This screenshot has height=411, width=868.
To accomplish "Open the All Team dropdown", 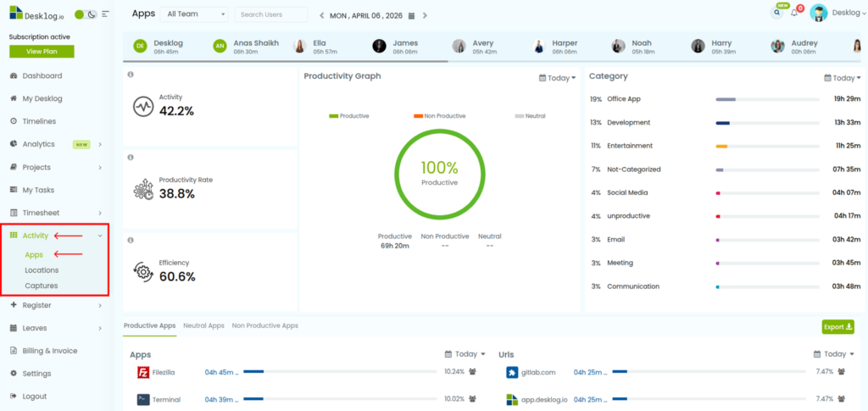I will (196, 14).
